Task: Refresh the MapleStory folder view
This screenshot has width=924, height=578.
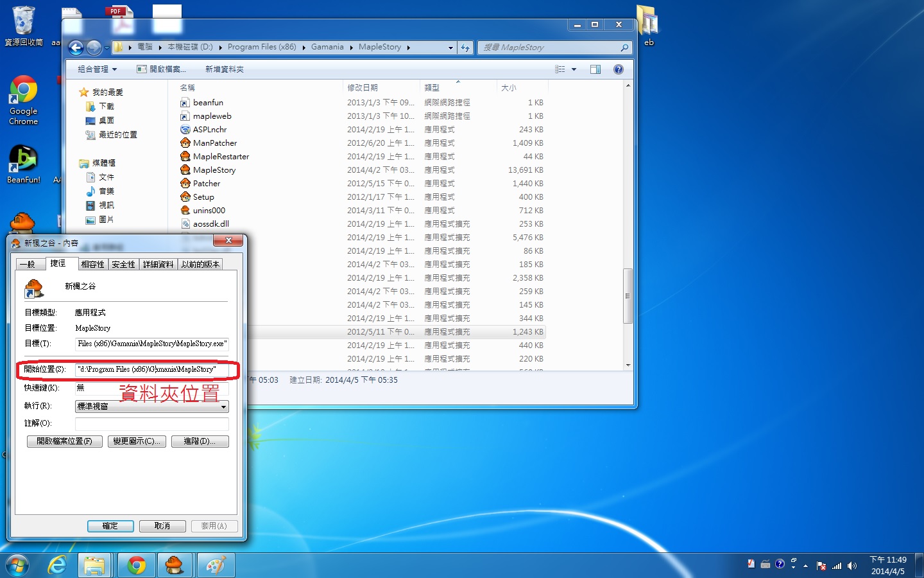Action: [x=465, y=48]
